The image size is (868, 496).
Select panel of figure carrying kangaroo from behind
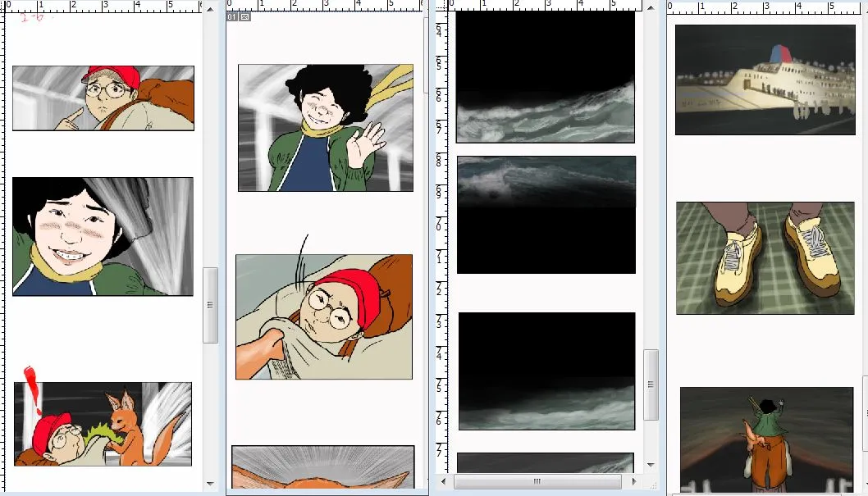(x=767, y=439)
